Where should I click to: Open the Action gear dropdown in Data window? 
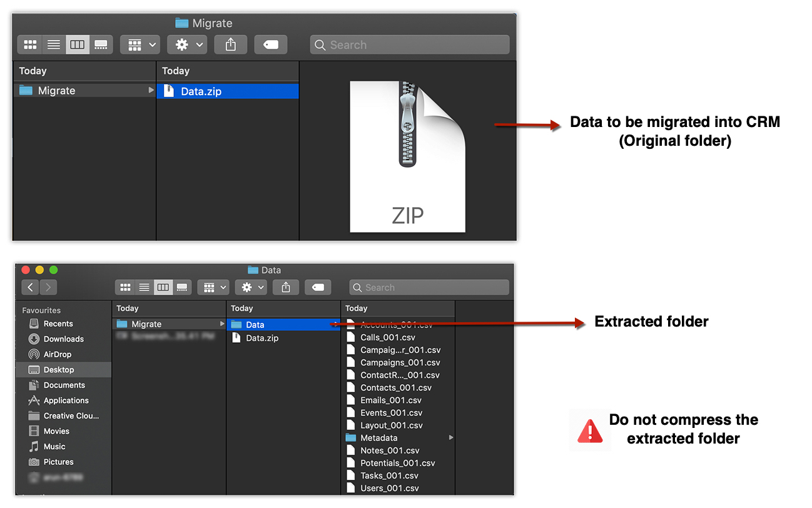[x=253, y=287]
